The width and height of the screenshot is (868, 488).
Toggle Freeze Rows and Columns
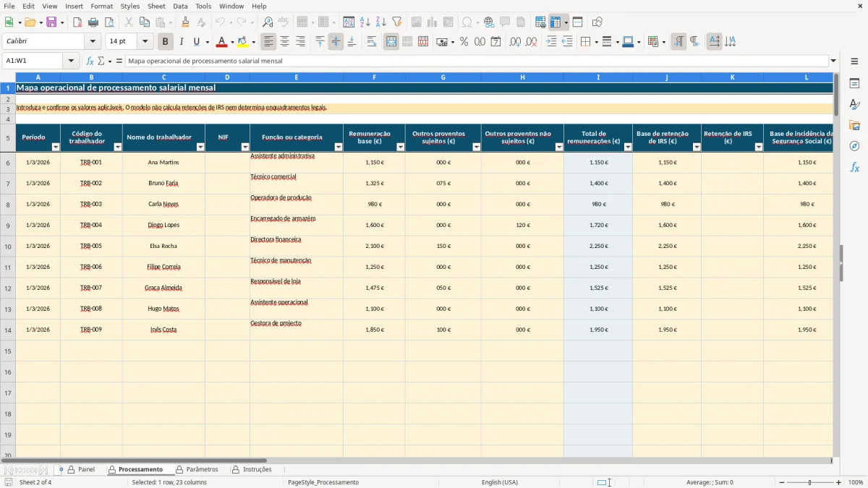coord(555,22)
